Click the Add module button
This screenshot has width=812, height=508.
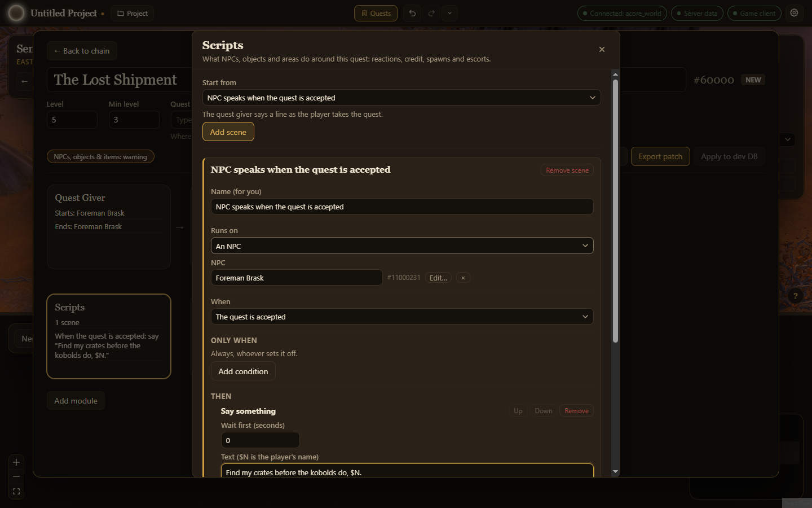click(76, 401)
